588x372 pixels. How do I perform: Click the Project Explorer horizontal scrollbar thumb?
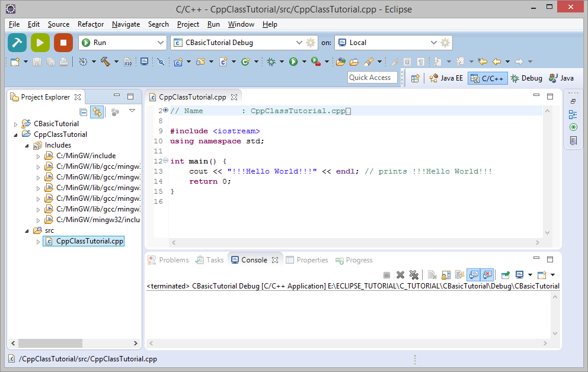click(x=50, y=343)
